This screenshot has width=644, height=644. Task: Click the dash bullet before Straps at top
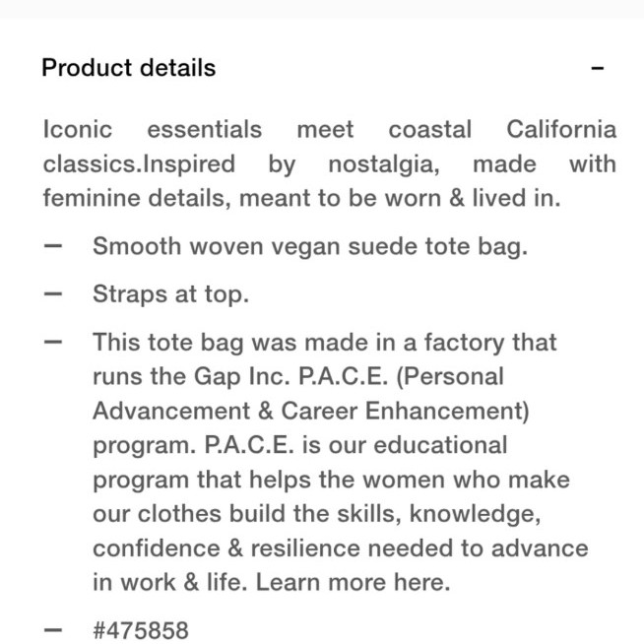pyautogui.click(x=53, y=294)
